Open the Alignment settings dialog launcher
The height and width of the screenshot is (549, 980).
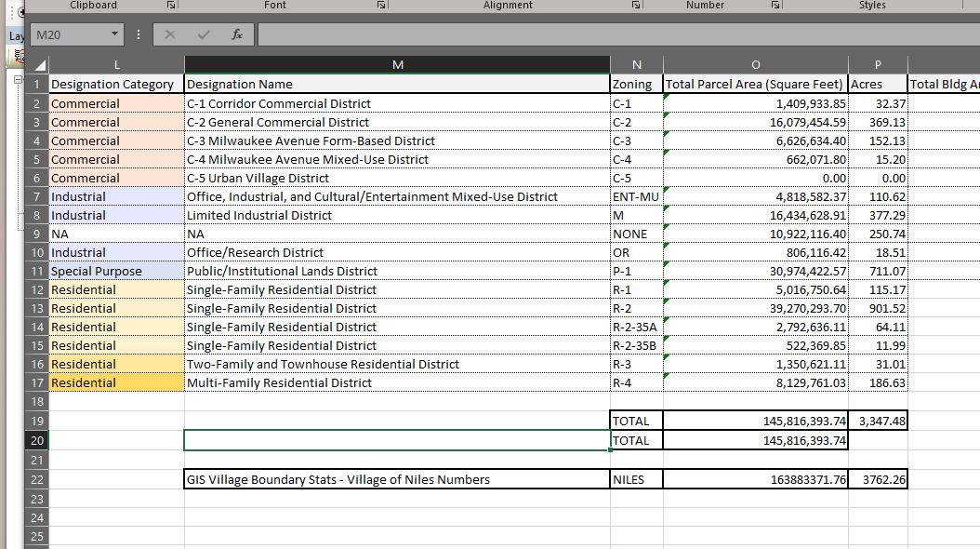coord(636,6)
